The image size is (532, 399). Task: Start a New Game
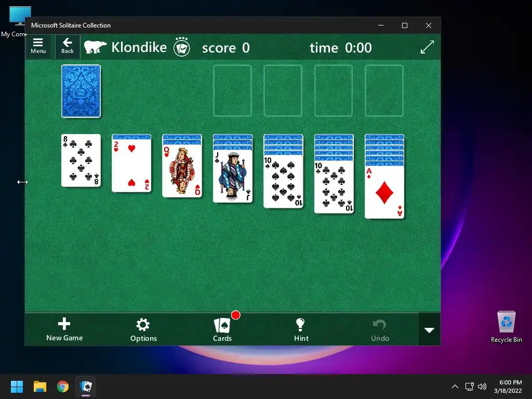pyautogui.click(x=64, y=329)
